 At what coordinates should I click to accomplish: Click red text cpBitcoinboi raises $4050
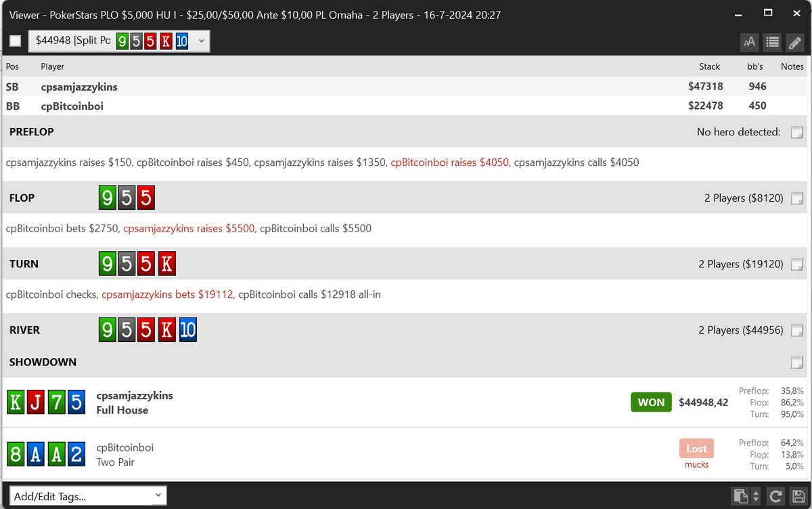click(x=449, y=162)
